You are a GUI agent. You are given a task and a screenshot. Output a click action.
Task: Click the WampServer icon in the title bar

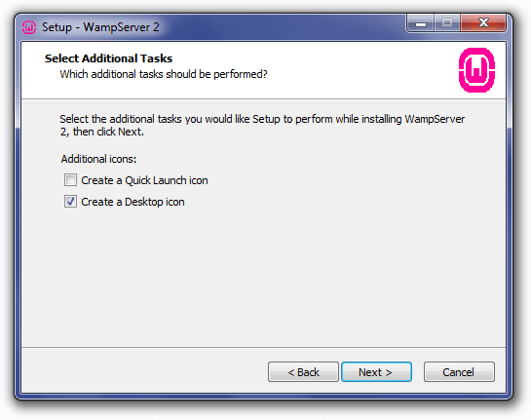[29, 27]
